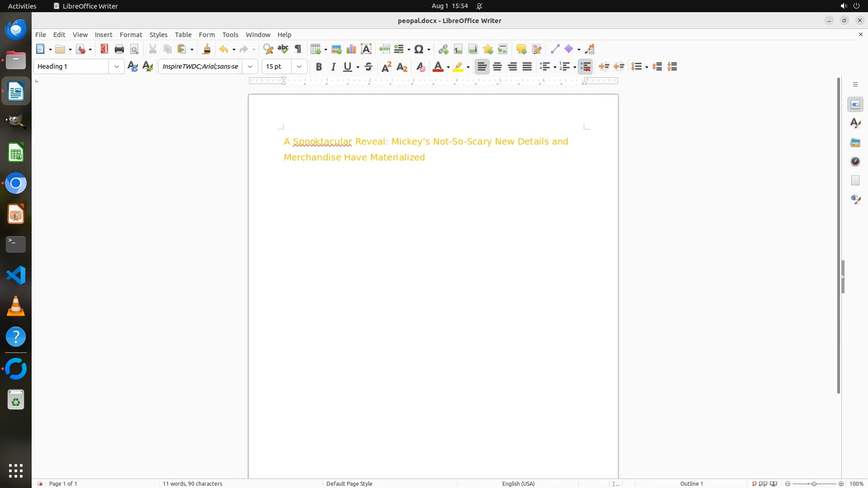Image resolution: width=868 pixels, height=488 pixels.
Task: Export document directly as PDF
Action: point(104,49)
